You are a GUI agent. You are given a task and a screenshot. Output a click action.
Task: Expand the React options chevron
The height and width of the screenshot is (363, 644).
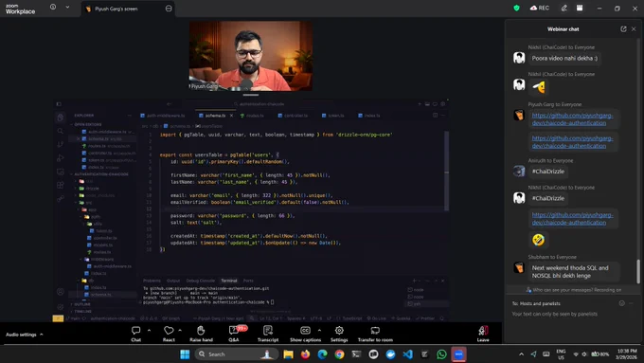coord(180,330)
